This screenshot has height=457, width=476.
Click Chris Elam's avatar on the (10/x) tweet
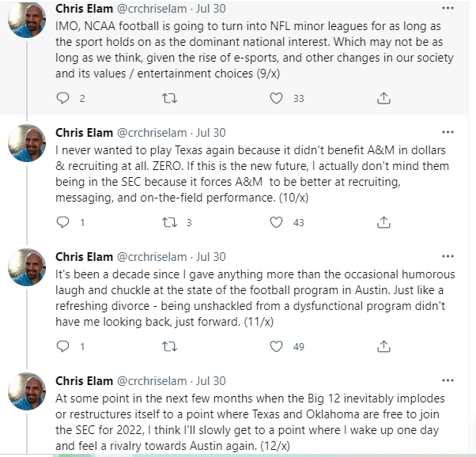[x=27, y=148]
